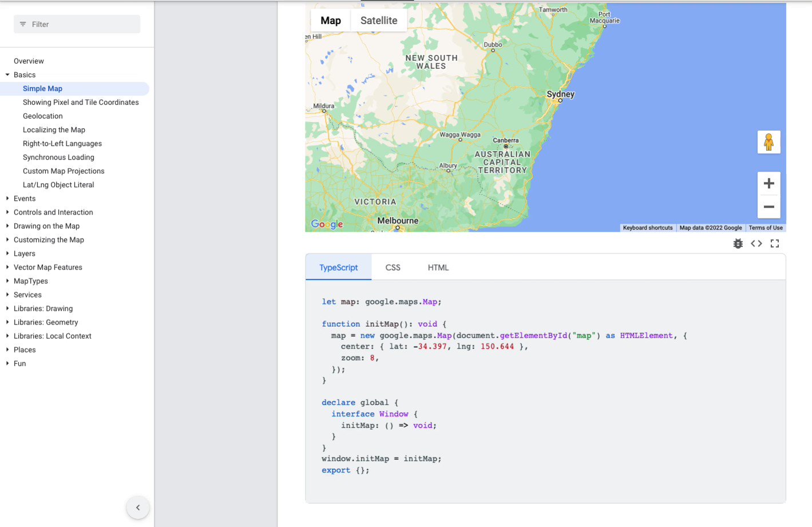Viewport: 812px width, 527px height.
Task: Select the Pegman Street View figure
Action: click(769, 142)
